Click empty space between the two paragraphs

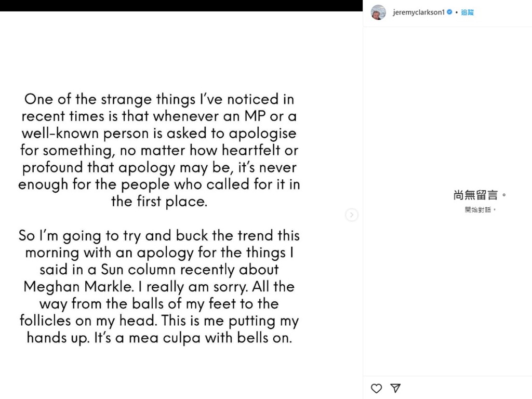click(159, 219)
